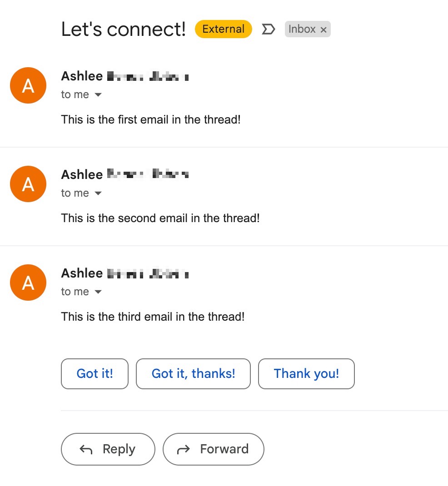Image resolution: width=448 pixels, height=486 pixels.
Task: Click the Reply button
Action: point(108,449)
